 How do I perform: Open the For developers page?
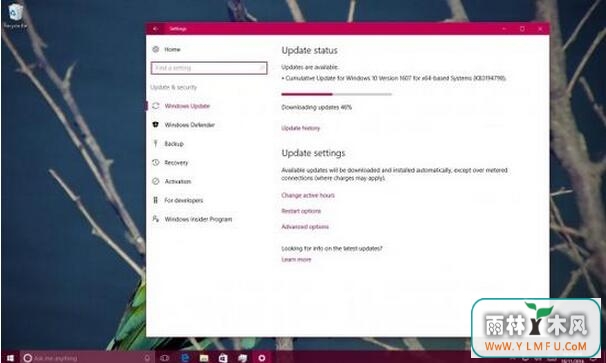[x=184, y=200]
